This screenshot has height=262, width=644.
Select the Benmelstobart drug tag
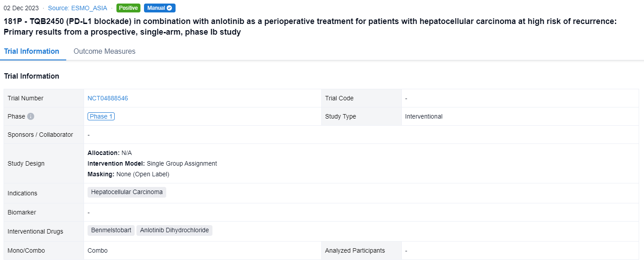pyautogui.click(x=111, y=230)
